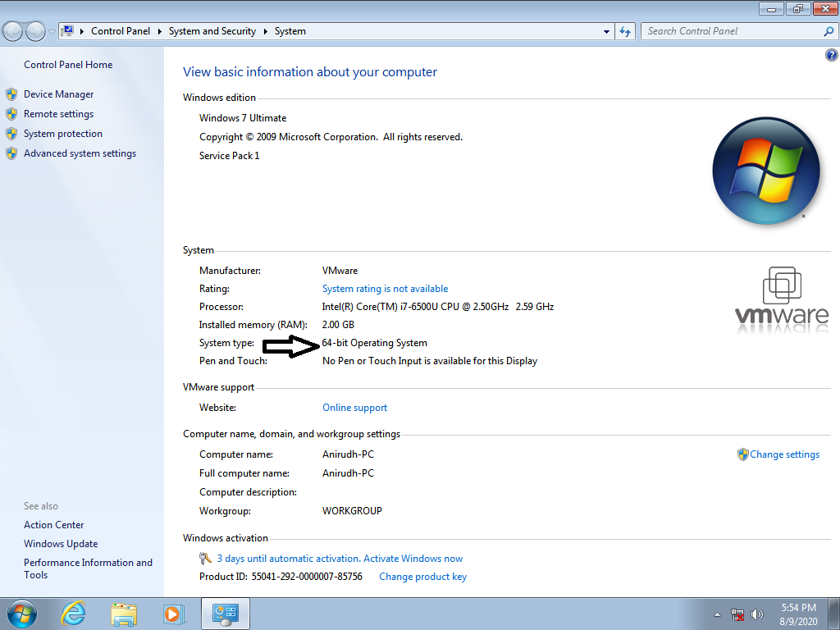Click the network status tray icon
Screen dimensions: 840x630
pos(737,614)
